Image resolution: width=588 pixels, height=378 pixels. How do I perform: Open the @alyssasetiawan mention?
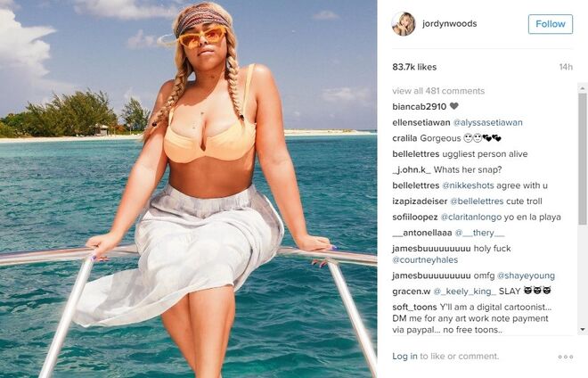(x=487, y=122)
